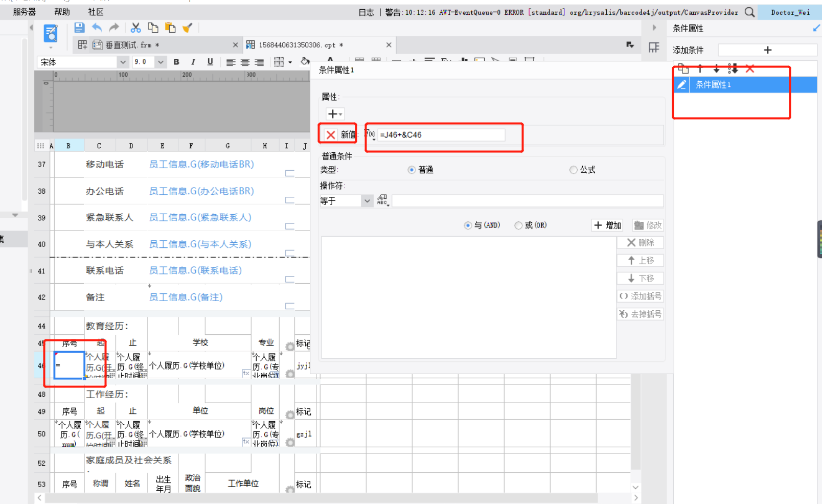
Task: Align cell text to the left
Action: click(x=231, y=62)
